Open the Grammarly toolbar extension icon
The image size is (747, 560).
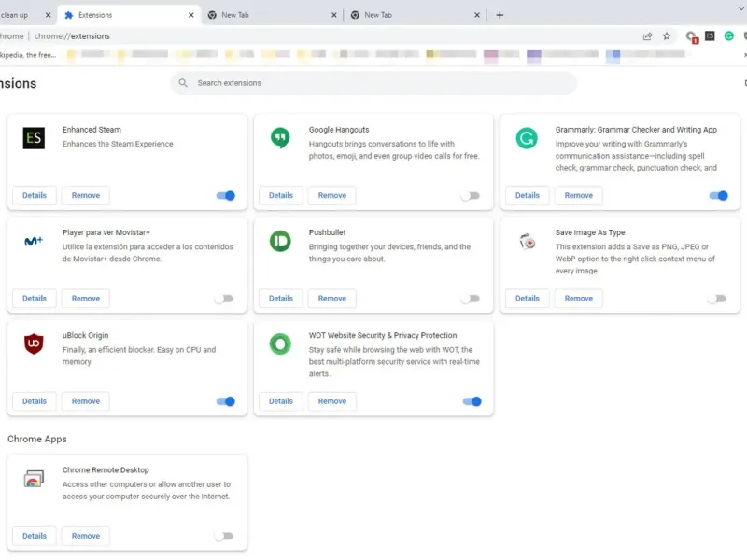[x=729, y=35]
